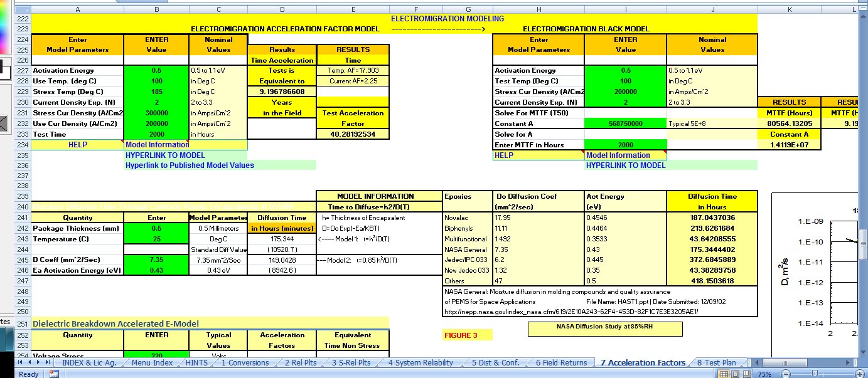The image size is (868, 378).
Task: Zoom out with the minus button
Action: (x=785, y=374)
